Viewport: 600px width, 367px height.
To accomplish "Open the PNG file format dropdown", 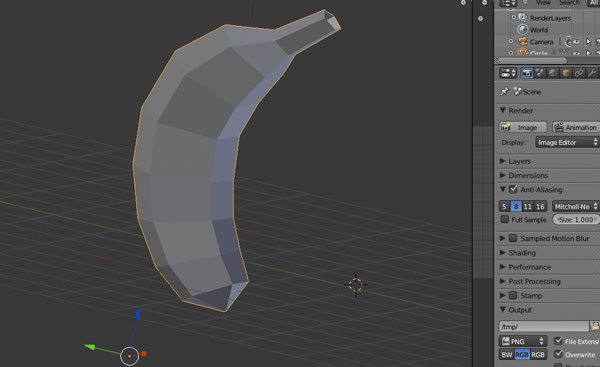I will [x=523, y=341].
